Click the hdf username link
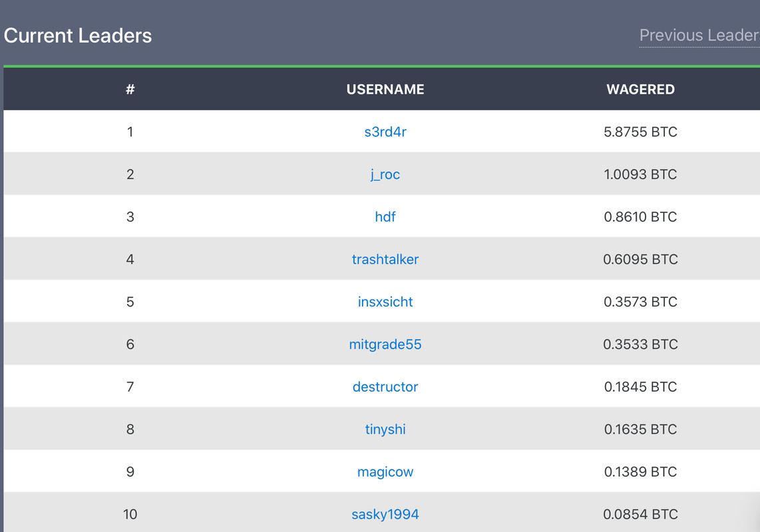Screen dimensions: 760x532 point(385,217)
